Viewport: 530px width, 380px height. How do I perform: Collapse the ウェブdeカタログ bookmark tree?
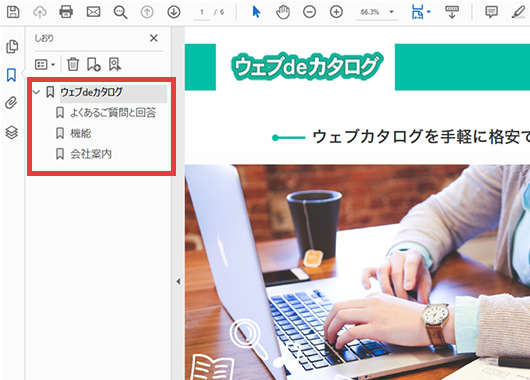(x=37, y=92)
